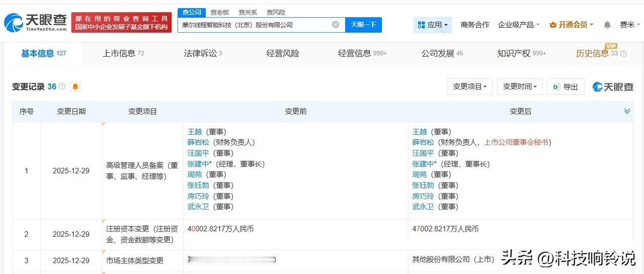
Task: Select the 查风险 search tab
Action: pos(276,12)
